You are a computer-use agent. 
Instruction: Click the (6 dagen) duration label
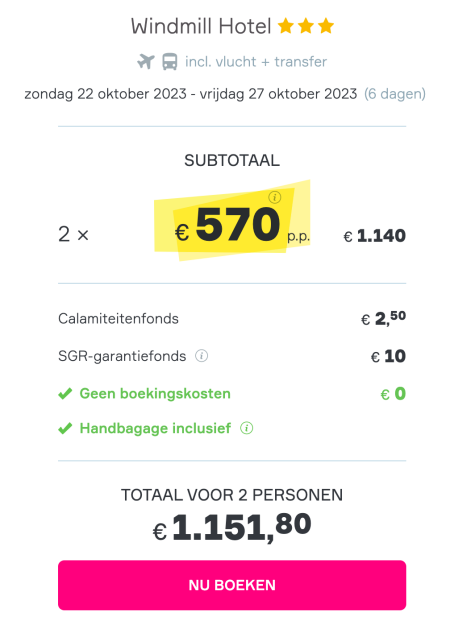click(395, 94)
